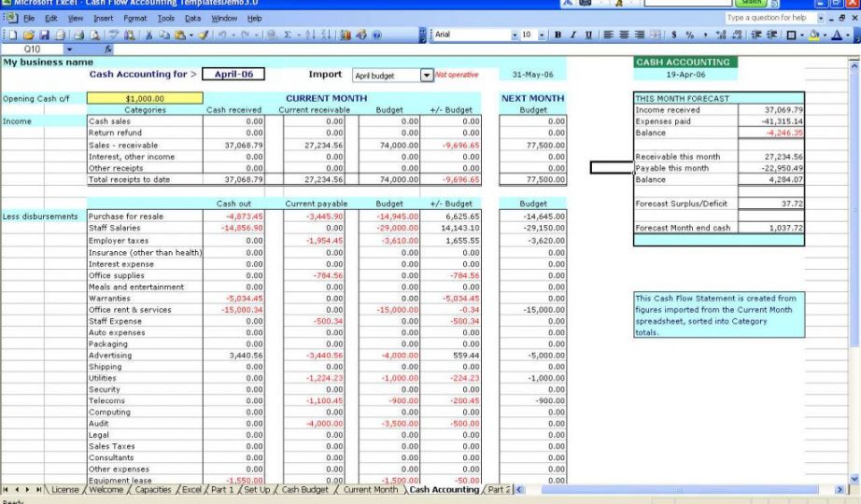
Task: Toggle Underline formatting
Action: (x=586, y=35)
